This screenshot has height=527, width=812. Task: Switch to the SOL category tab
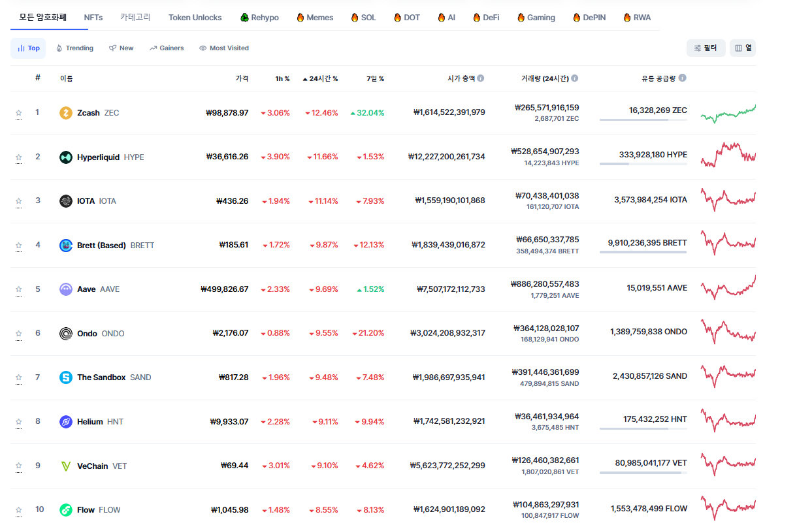[x=363, y=18]
